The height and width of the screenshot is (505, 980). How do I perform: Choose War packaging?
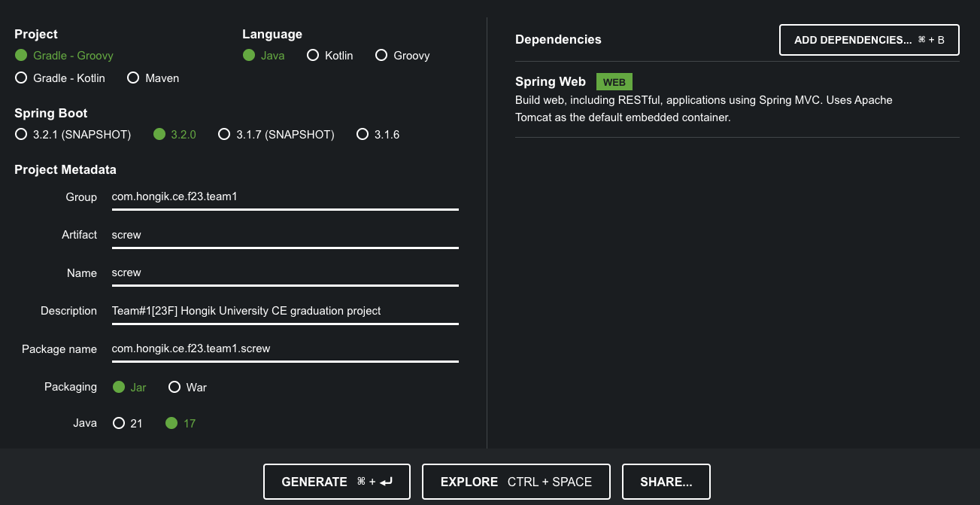[x=187, y=388]
